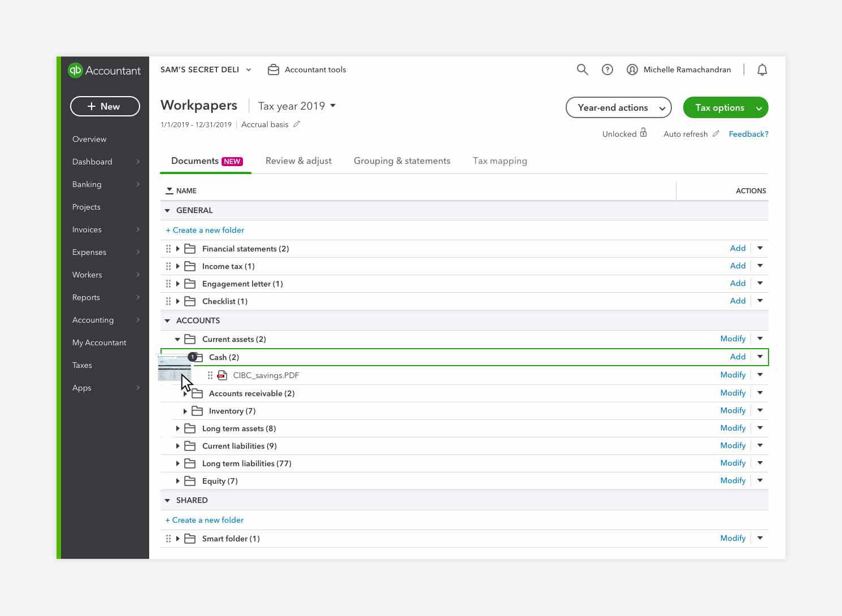Click the Income tax folder icon
The height and width of the screenshot is (616, 842).
click(190, 266)
